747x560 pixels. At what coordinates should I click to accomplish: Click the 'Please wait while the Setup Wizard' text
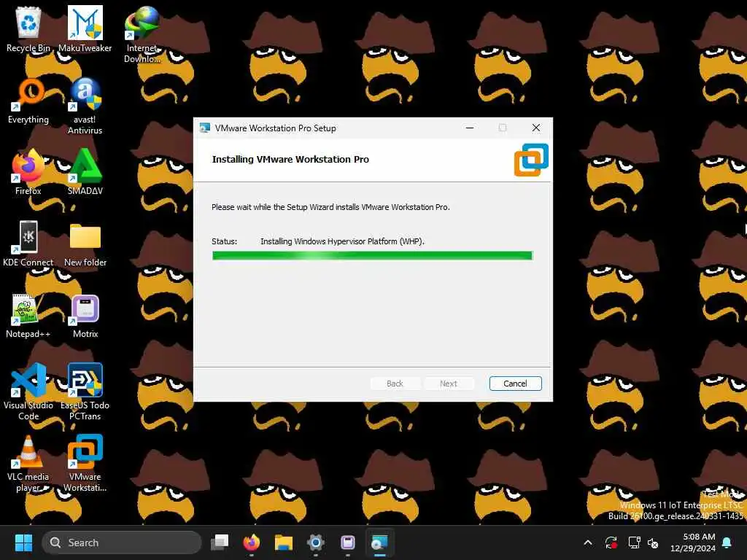pos(330,207)
